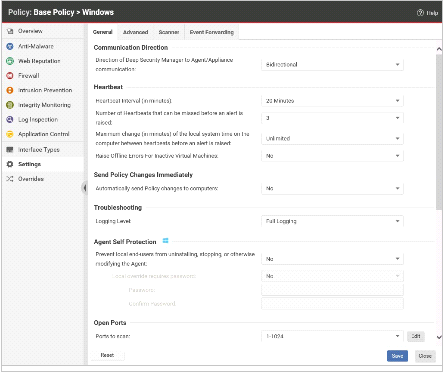Click the vertical scrollbar thumb

[x=439, y=132]
